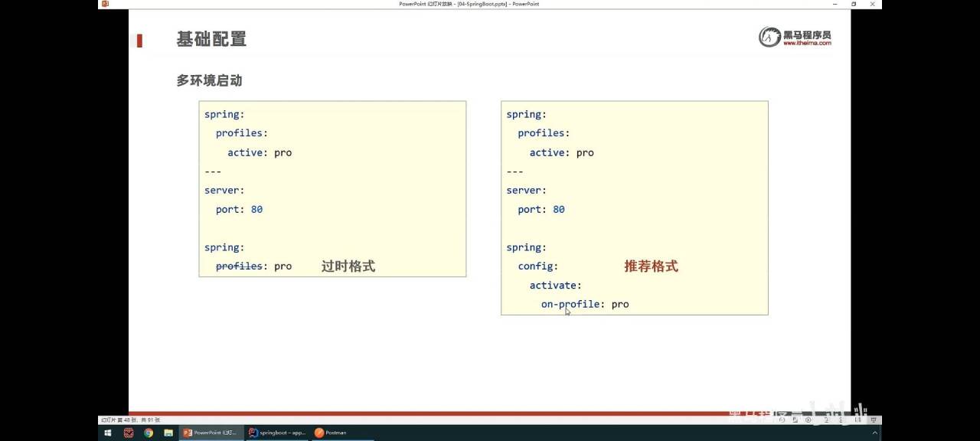Click active: pro in the left code box
This screenshot has width=980, height=441.
260,152
